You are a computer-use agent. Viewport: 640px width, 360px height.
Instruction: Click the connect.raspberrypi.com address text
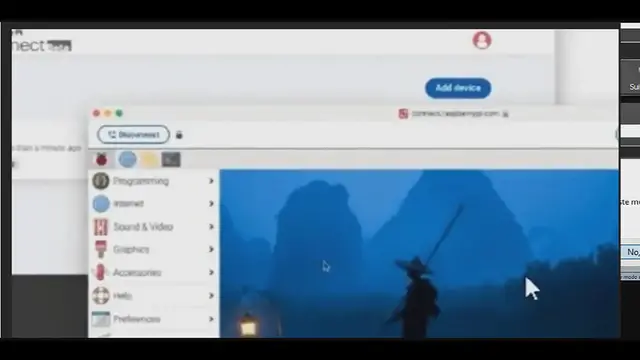point(455,113)
